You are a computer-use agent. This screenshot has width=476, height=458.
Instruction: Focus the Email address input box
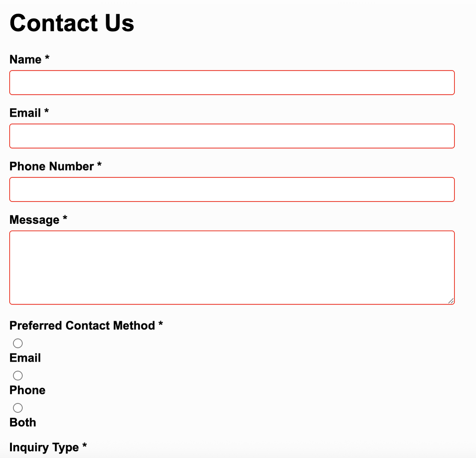(232, 136)
